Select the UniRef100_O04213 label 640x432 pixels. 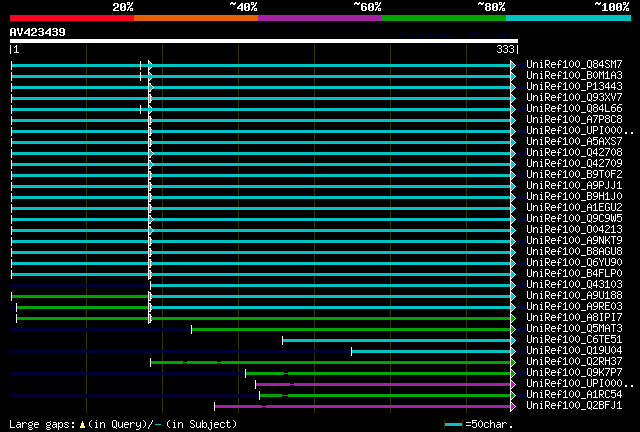[x=574, y=230]
